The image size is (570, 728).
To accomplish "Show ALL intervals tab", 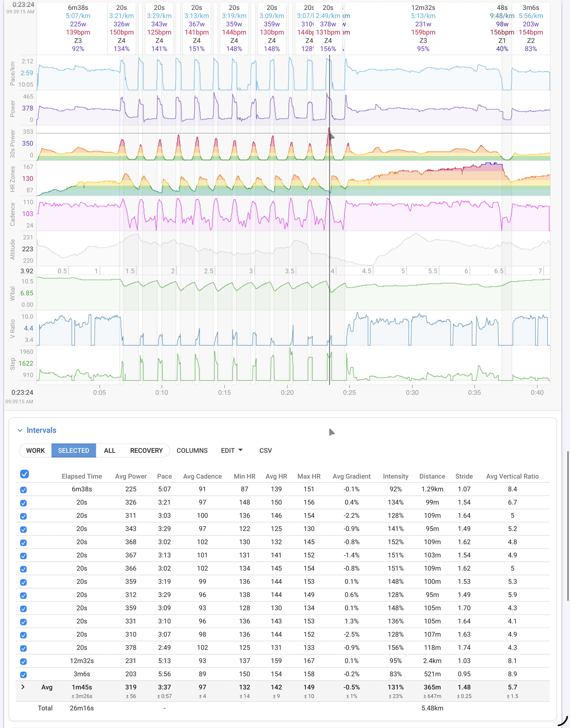I will [109, 451].
